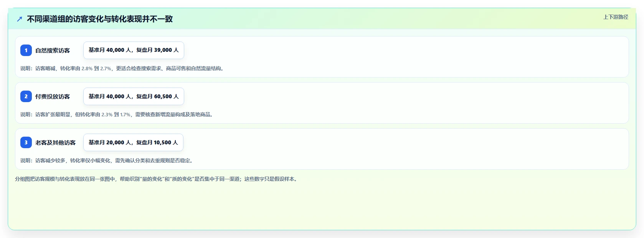Click the note 访客减少较多，转化率仅小幅变化
This screenshot has width=644, height=238.
(107, 160)
